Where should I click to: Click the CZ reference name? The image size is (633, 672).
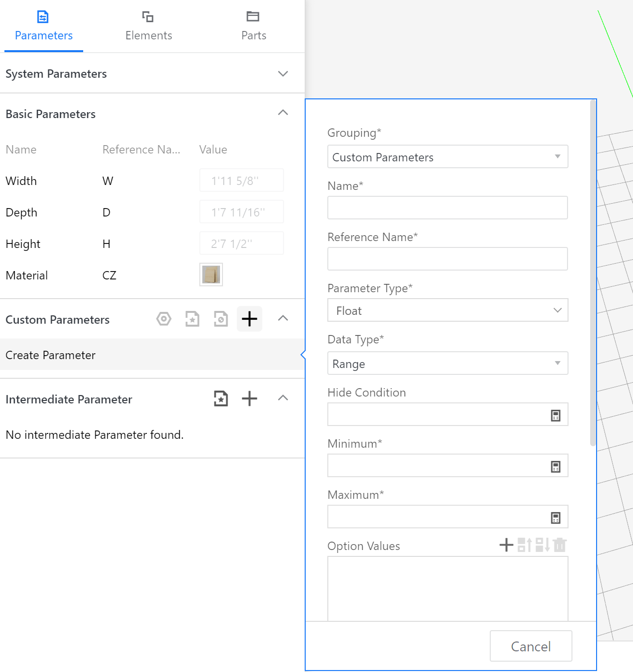(109, 275)
